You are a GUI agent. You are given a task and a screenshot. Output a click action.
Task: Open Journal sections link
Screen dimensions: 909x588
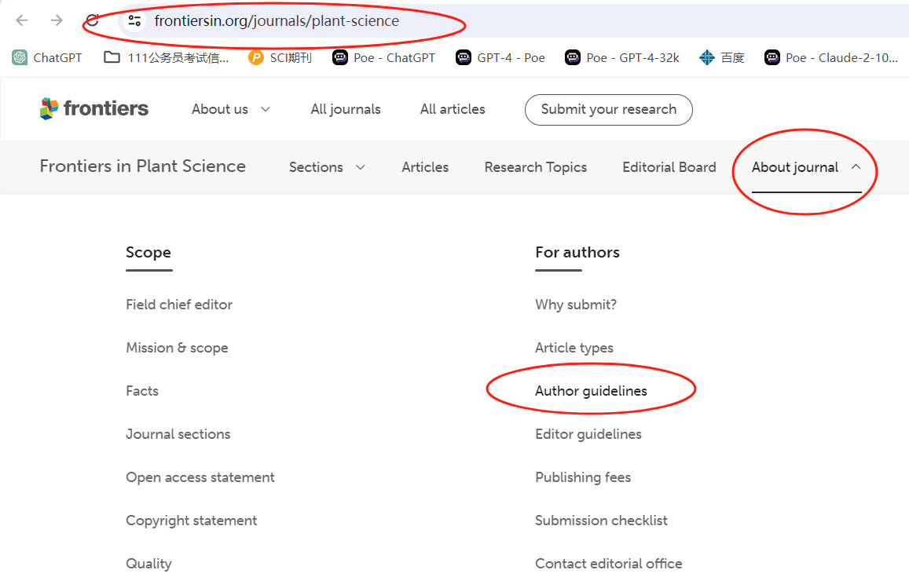tap(178, 434)
